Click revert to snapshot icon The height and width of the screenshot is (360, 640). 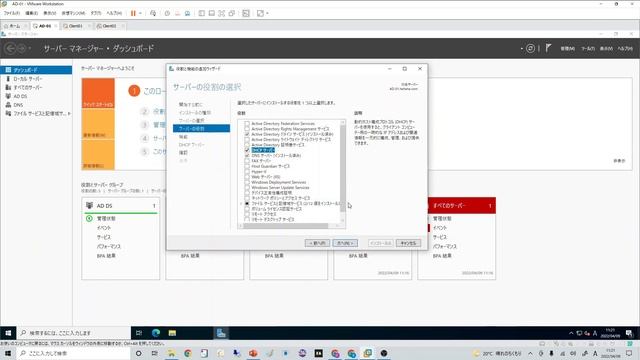(177, 13)
